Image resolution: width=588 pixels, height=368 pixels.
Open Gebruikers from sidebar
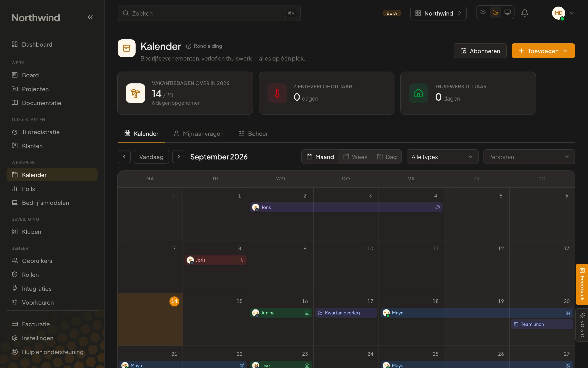(x=52, y=261)
